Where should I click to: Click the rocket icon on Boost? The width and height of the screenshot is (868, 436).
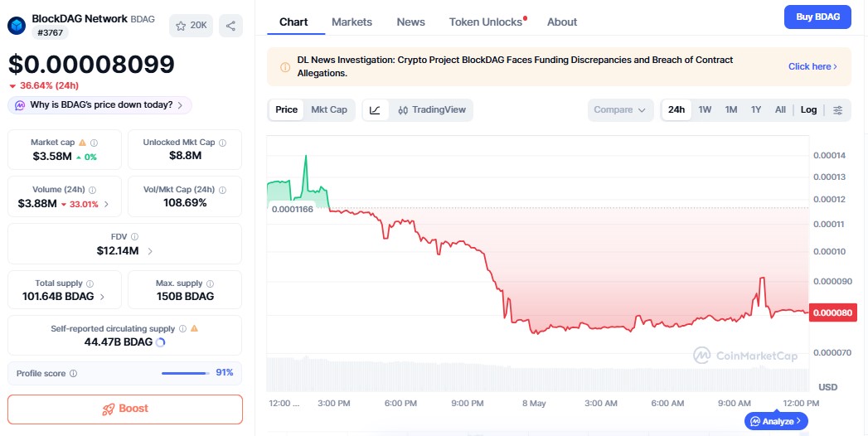tap(108, 409)
